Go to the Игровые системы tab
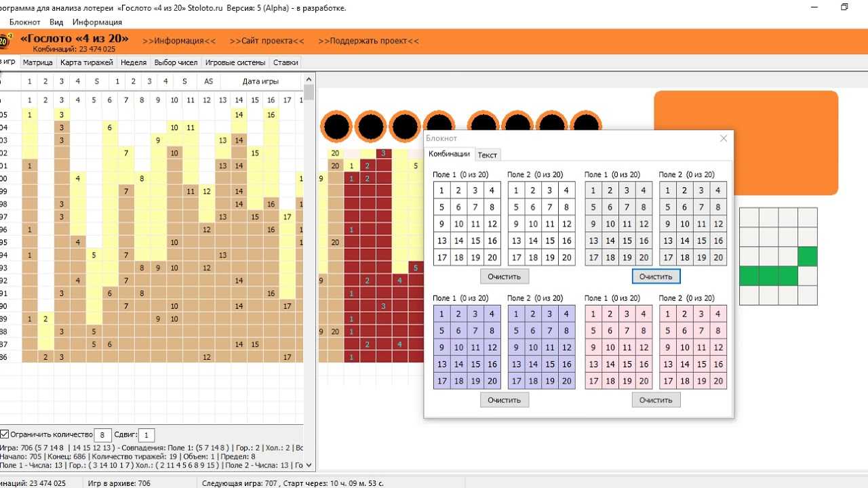This screenshot has height=488, width=868. point(235,62)
